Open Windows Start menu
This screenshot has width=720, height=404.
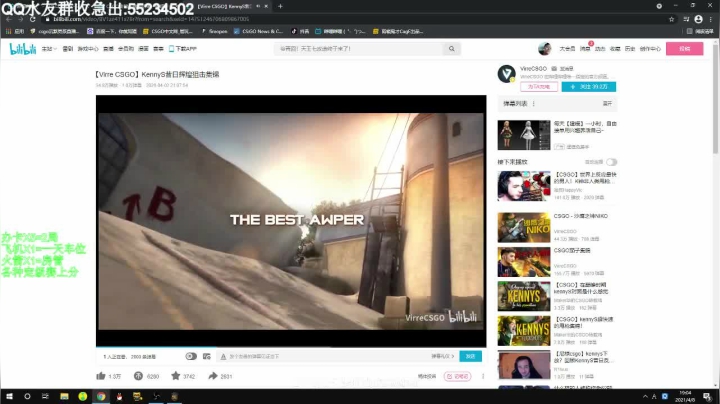click(9, 396)
